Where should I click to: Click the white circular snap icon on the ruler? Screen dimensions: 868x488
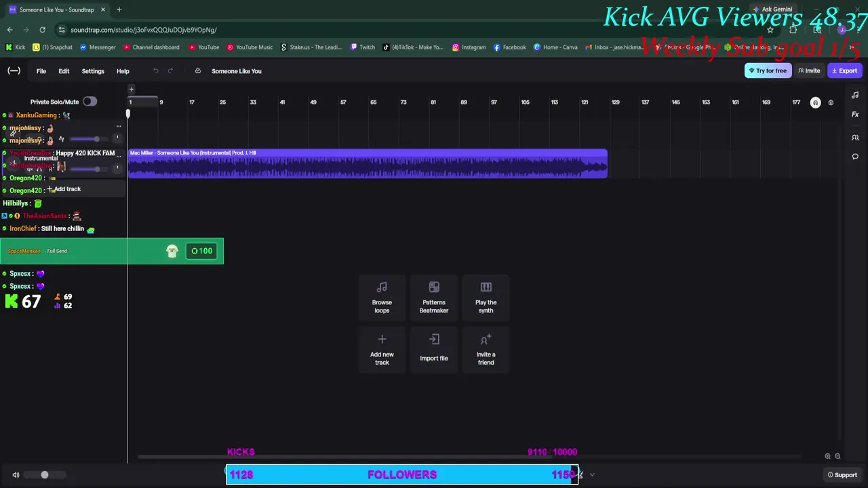(x=815, y=102)
